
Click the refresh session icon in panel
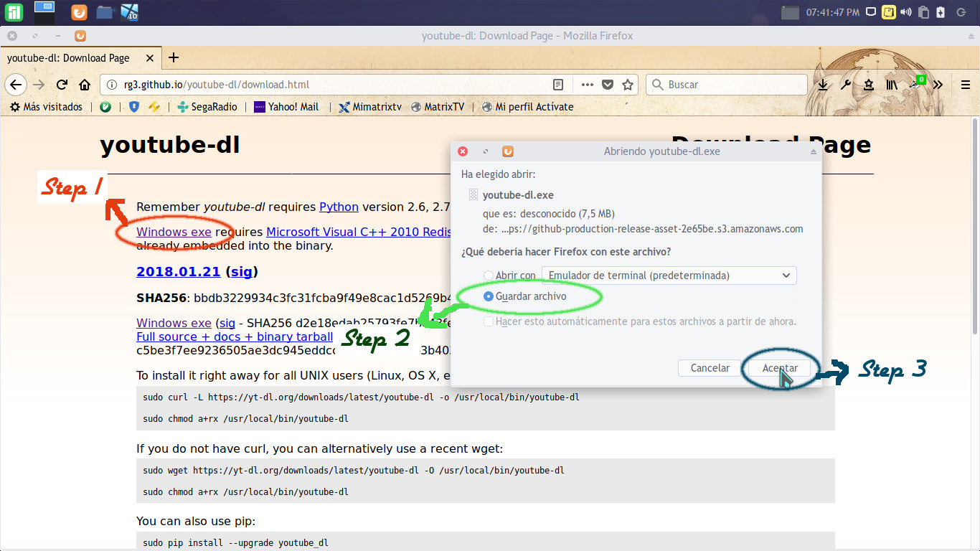click(x=961, y=12)
